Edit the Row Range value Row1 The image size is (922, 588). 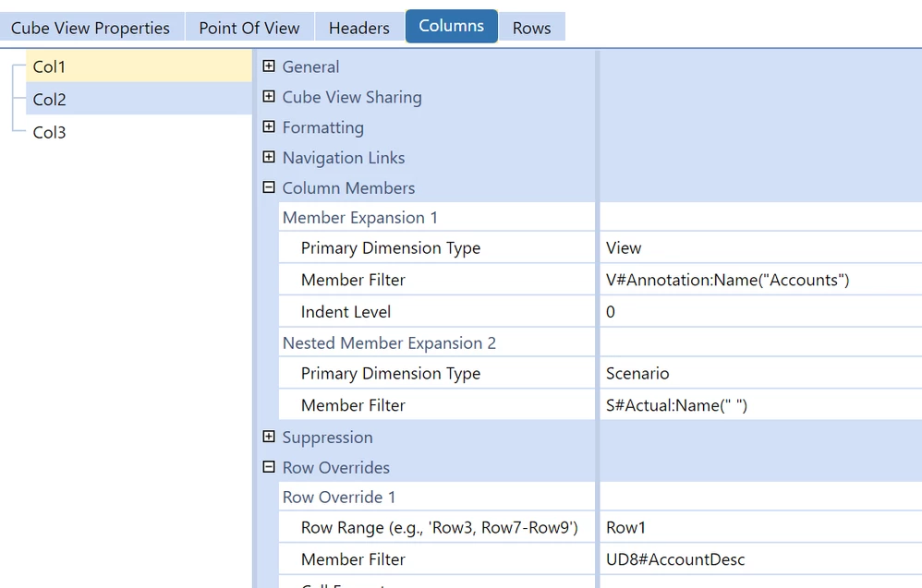point(761,527)
